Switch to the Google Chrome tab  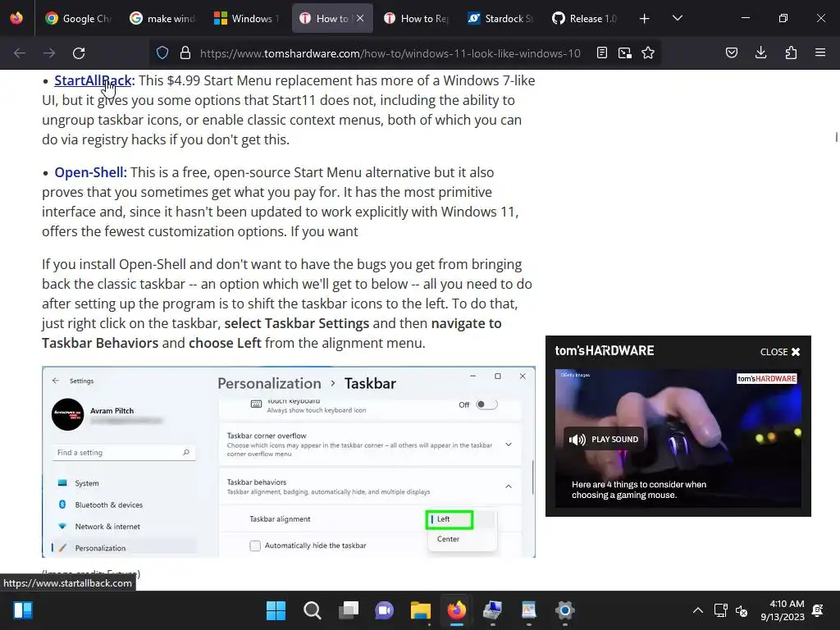click(x=78, y=18)
